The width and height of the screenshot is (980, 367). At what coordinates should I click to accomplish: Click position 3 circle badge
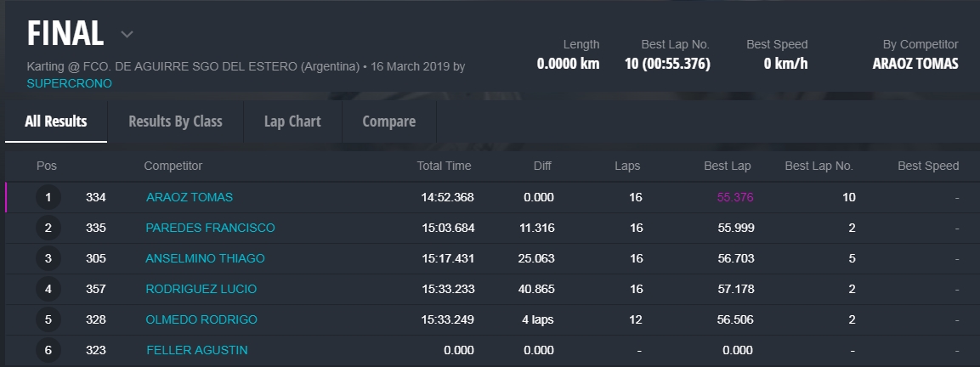click(48, 258)
